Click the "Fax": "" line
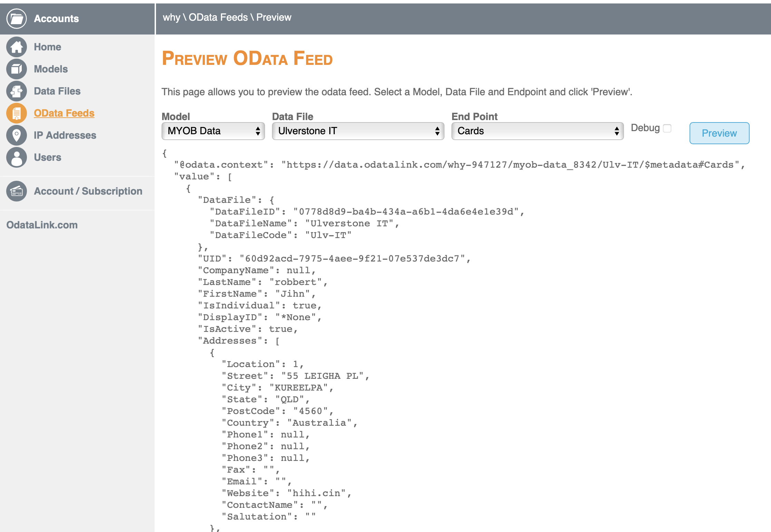771x532 pixels. click(x=250, y=470)
